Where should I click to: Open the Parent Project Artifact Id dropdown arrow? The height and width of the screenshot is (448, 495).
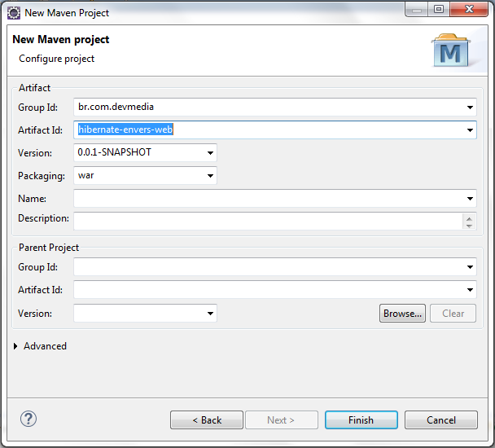[470, 290]
